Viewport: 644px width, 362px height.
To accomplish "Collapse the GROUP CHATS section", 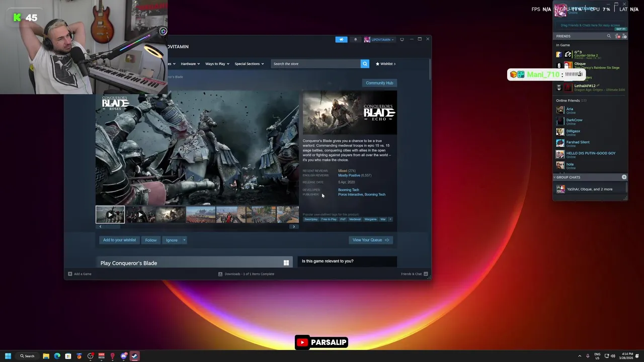I will [x=567, y=177].
